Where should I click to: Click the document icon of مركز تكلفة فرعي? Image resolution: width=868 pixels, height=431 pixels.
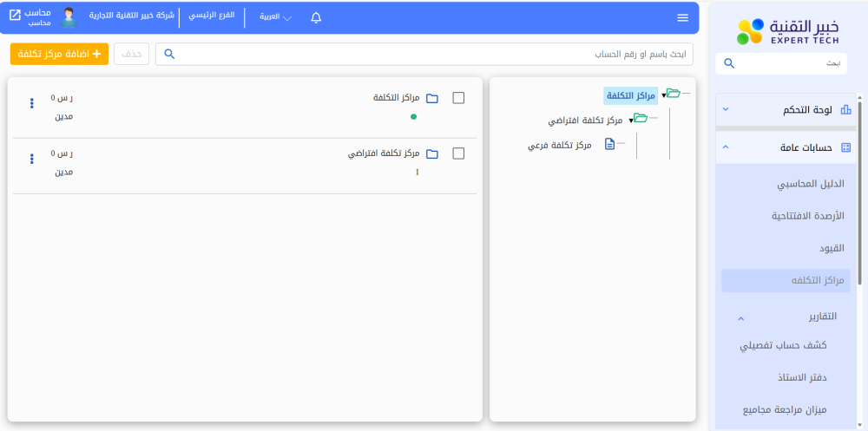click(609, 145)
